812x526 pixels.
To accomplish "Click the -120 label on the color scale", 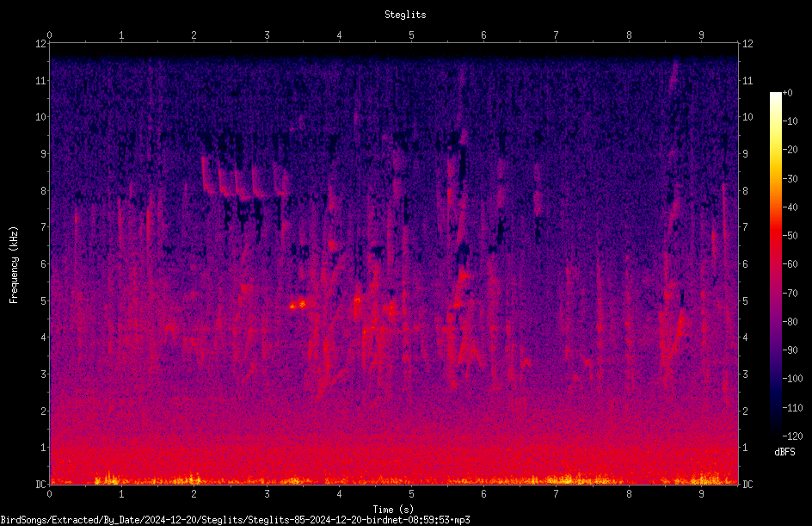I will tap(792, 436).
